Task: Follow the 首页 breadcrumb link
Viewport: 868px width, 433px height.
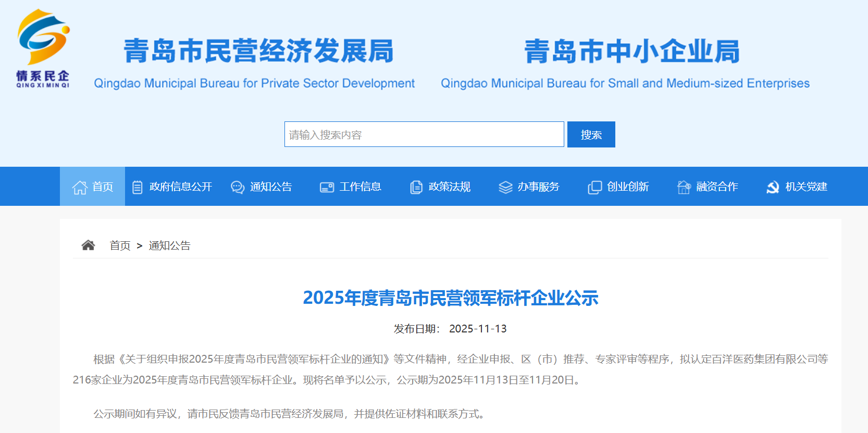Action: pos(120,245)
